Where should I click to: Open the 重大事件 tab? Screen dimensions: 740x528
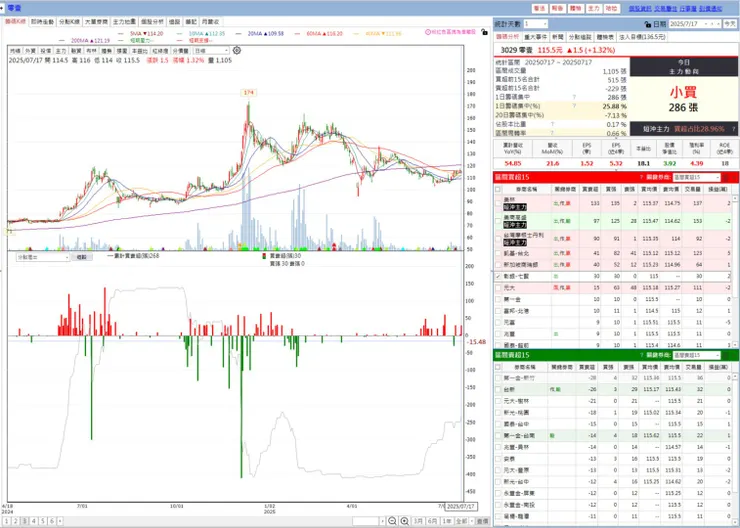tap(536, 37)
